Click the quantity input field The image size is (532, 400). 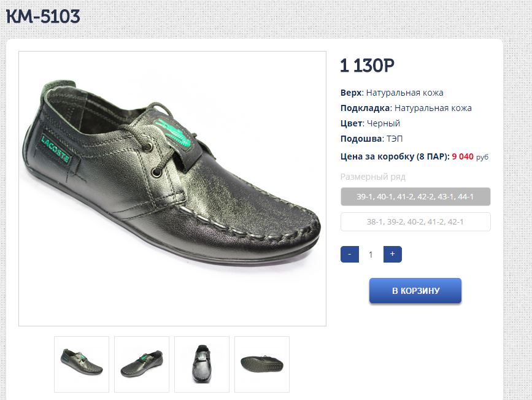point(371,255)
